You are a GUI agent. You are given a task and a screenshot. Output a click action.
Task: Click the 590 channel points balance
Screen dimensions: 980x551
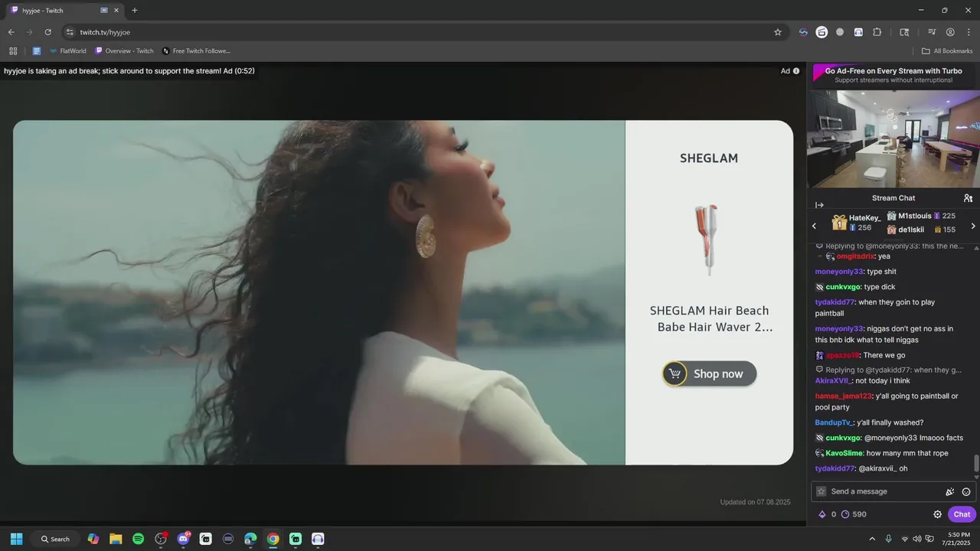(854, 514)
